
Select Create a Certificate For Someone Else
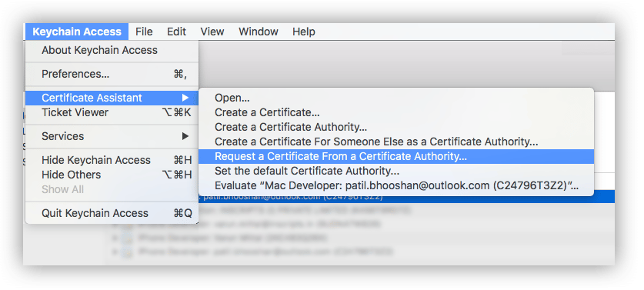point(396,142)
